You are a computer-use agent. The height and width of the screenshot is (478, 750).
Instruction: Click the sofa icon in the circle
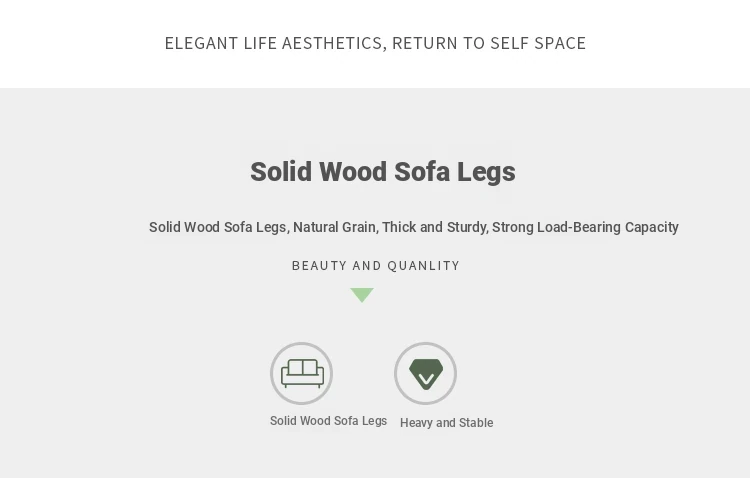pos(302,373)
